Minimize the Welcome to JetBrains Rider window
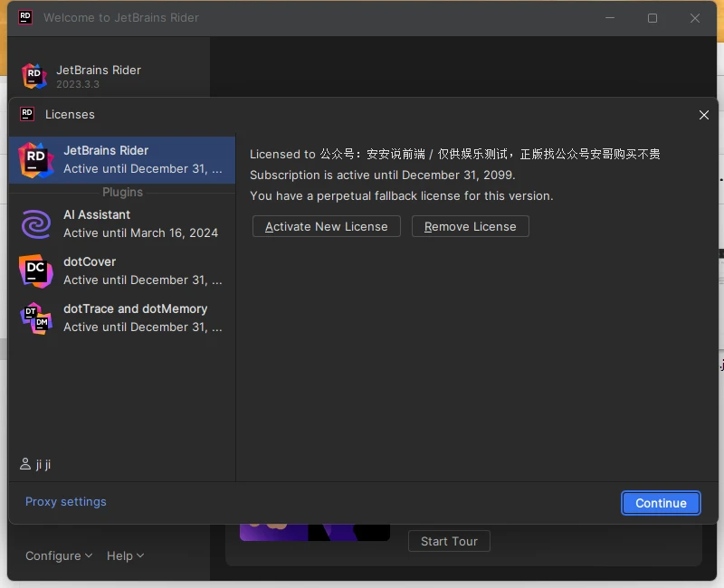The width and height of the screenshot is (724, 588). (x=610, y=18)
